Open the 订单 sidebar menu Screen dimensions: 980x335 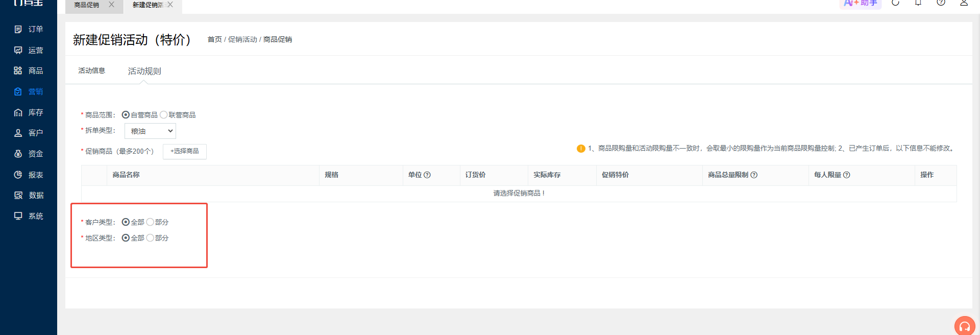(x=29, y=29)
